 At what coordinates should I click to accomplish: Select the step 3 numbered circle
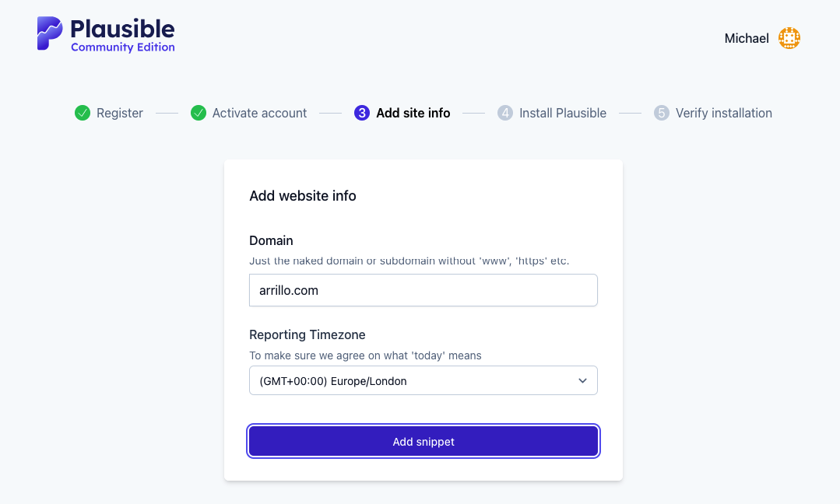point(360,113)
